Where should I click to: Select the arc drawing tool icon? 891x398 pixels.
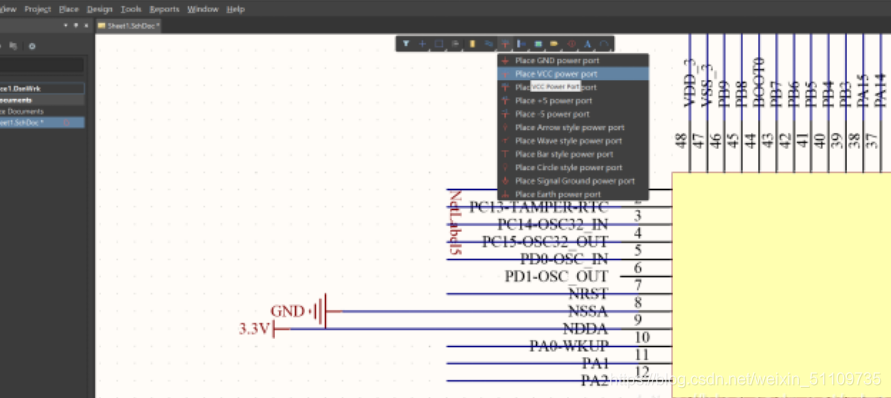click(x=604, y=44)
